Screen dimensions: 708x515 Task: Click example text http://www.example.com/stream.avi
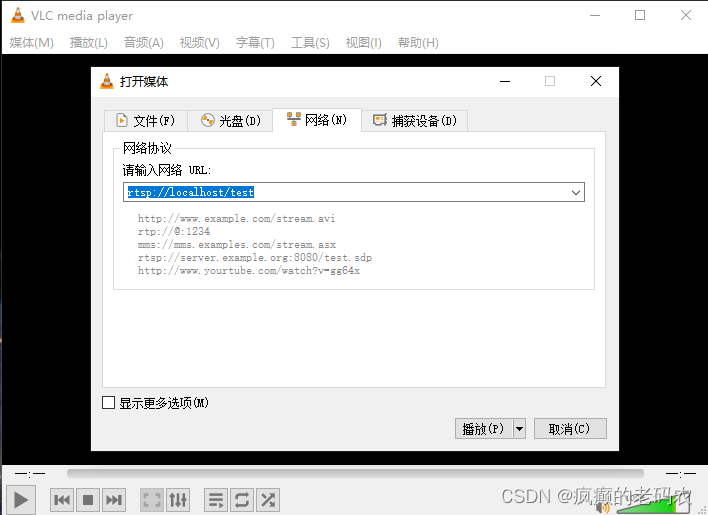click(x=236, y=218)
